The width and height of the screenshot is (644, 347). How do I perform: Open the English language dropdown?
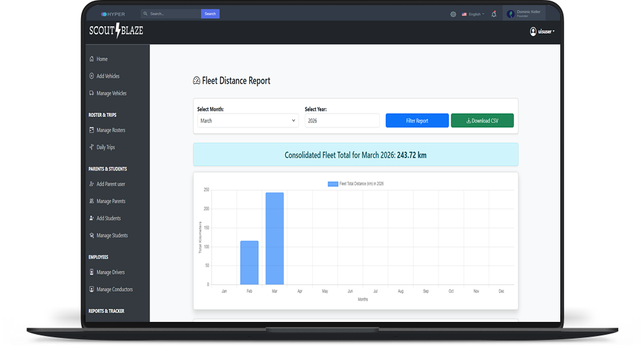(473, 14)
